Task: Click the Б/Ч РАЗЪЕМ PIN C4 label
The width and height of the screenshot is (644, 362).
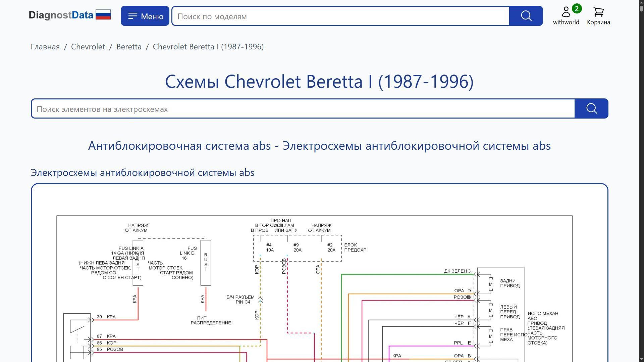Action: (x=240, y=300)
